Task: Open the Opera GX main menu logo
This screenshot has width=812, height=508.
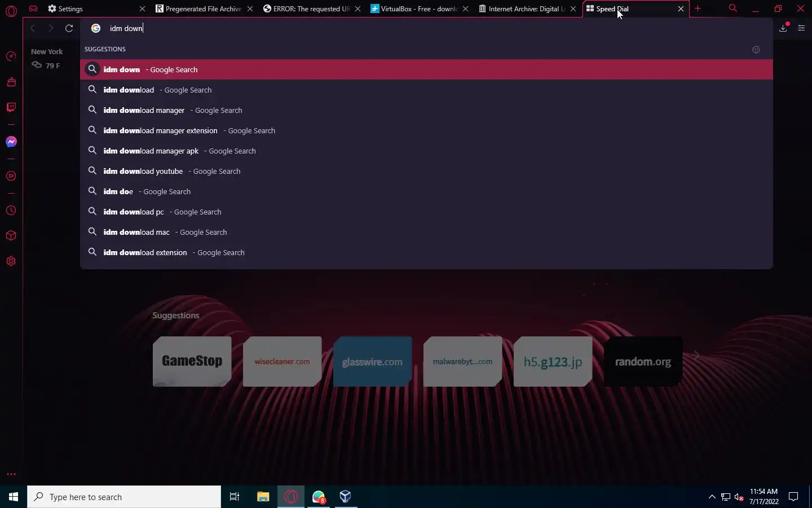Action: 11,11
